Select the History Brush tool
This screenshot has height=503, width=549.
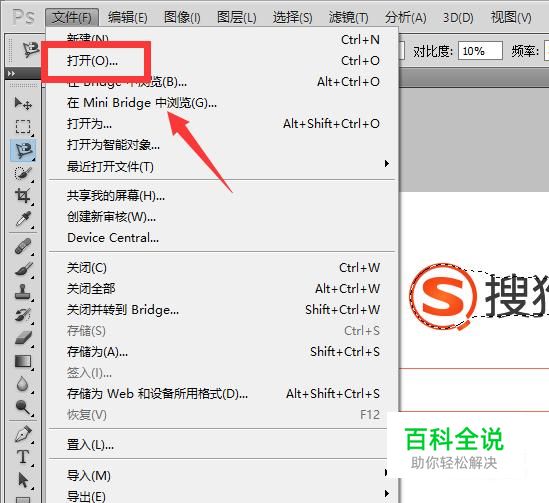coord(23,315)
